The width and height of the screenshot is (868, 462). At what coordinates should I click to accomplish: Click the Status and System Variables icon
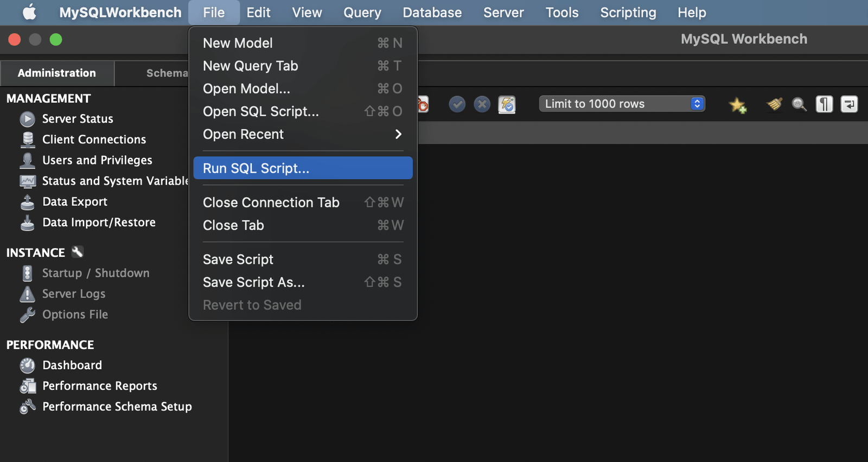click(27, 181)
